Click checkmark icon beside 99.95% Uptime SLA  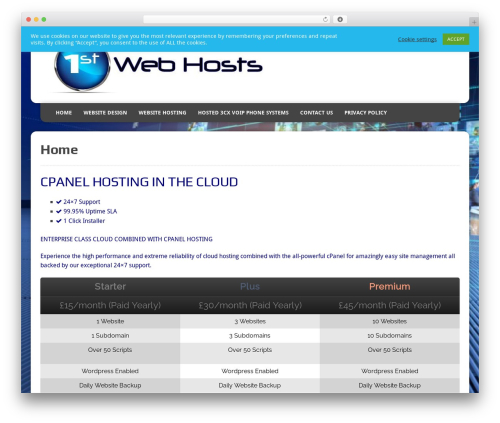tap(59, 211)
